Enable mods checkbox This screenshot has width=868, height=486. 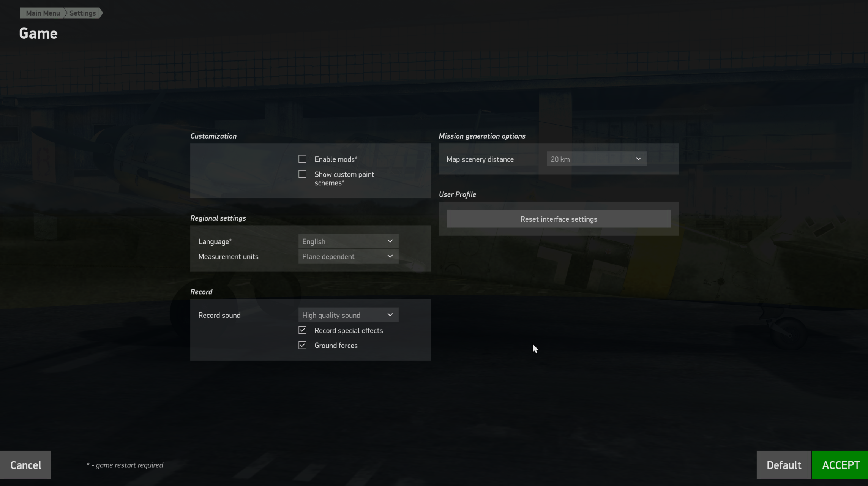302,159
